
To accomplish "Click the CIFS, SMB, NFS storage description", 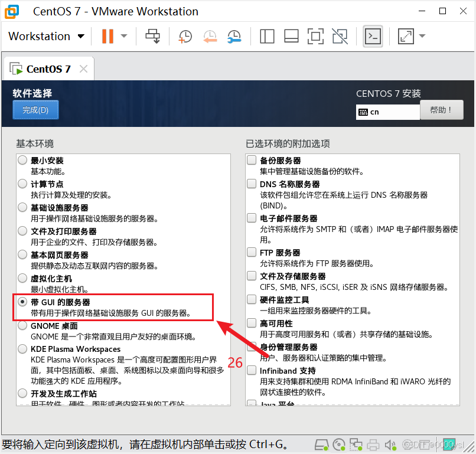I will [354, 287].
